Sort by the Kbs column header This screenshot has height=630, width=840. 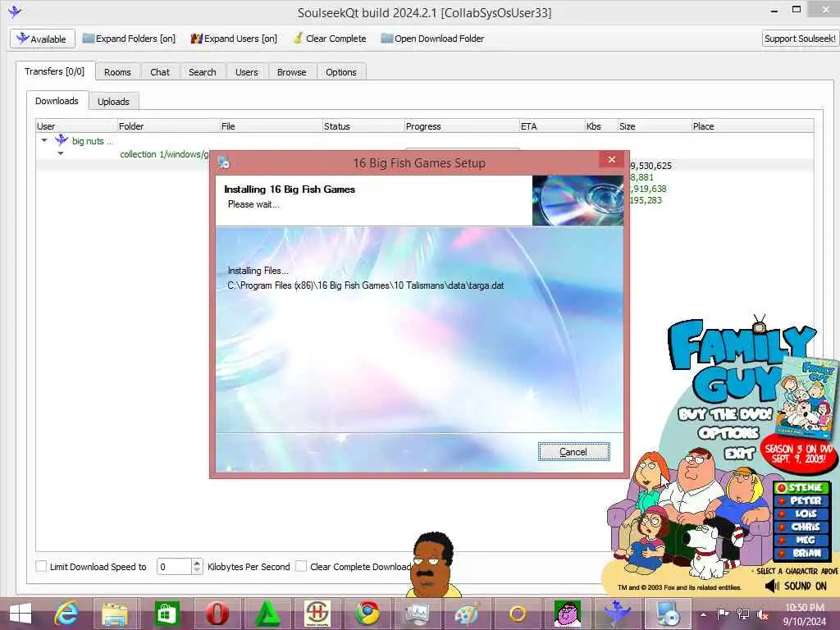point(601,126)
